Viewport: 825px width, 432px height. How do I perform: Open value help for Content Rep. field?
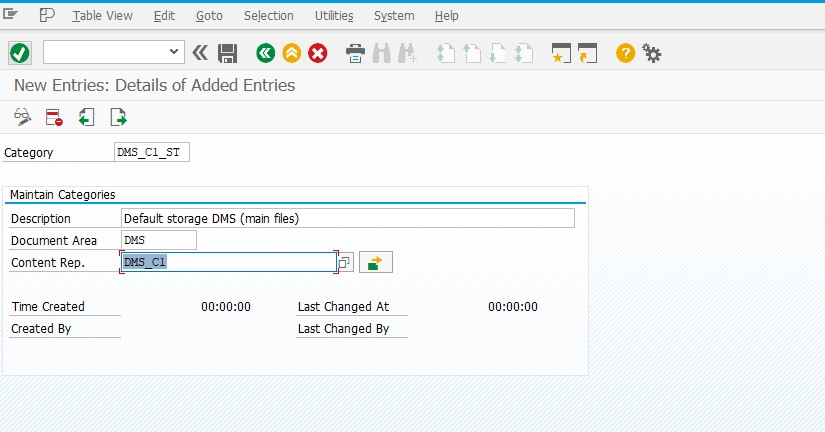(344, 262)
